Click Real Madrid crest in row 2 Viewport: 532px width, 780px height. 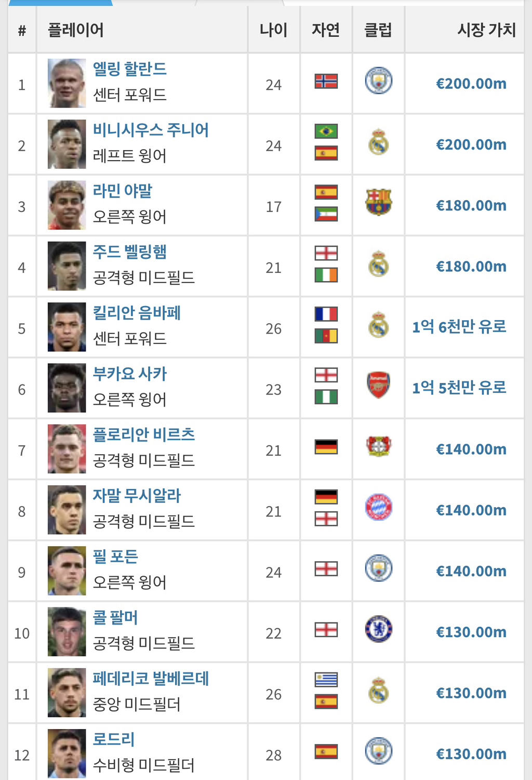378,141
